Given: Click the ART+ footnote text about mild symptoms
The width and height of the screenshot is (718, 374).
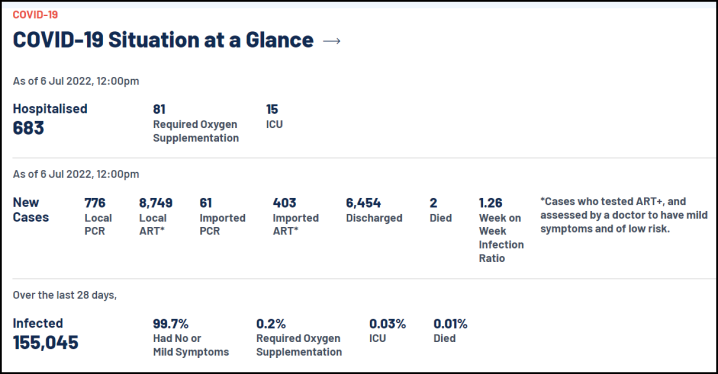Looking at the screenshot, I should pos(624,215).
